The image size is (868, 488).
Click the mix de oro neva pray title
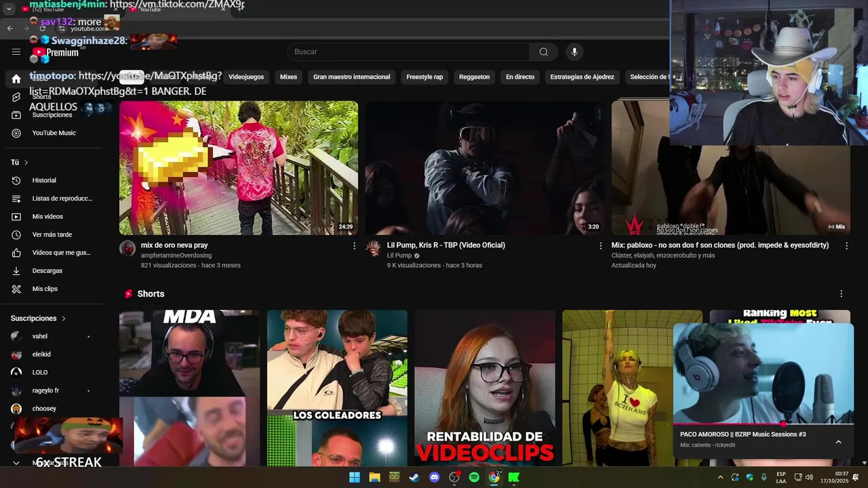coord(174,245)
